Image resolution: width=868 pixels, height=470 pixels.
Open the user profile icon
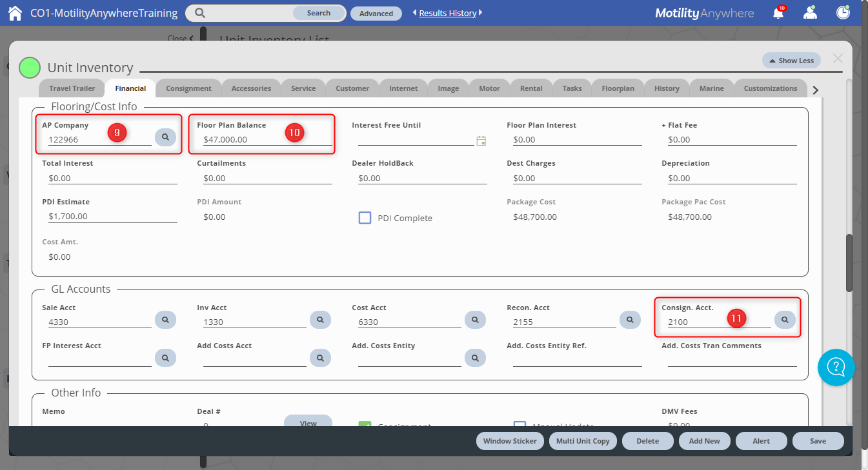coord(810,12)
